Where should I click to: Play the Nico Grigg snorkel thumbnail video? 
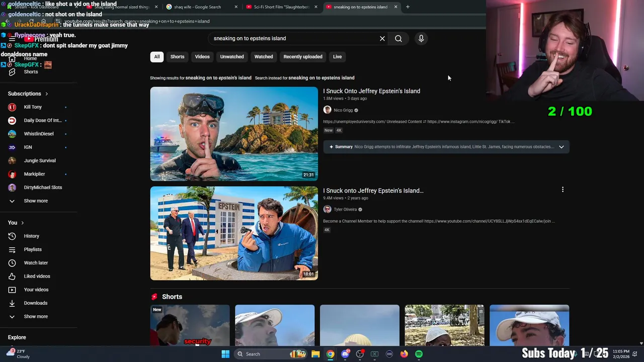[234, 134]
